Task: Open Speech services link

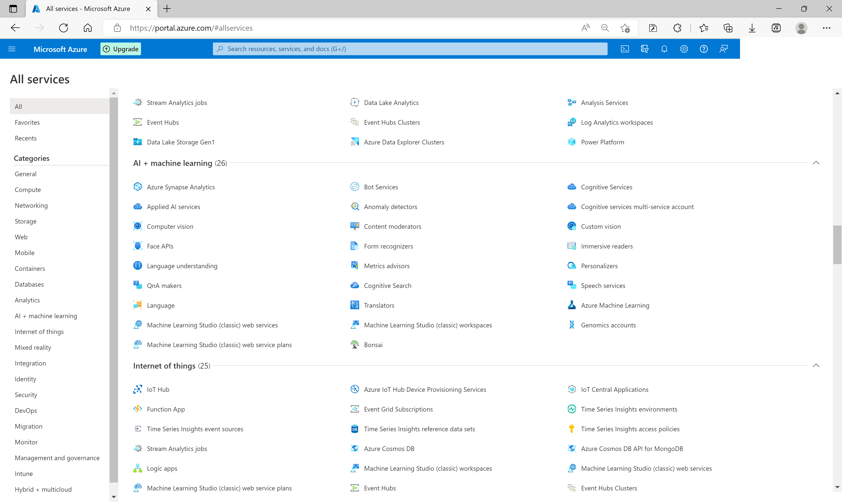Action: point(603,285)
